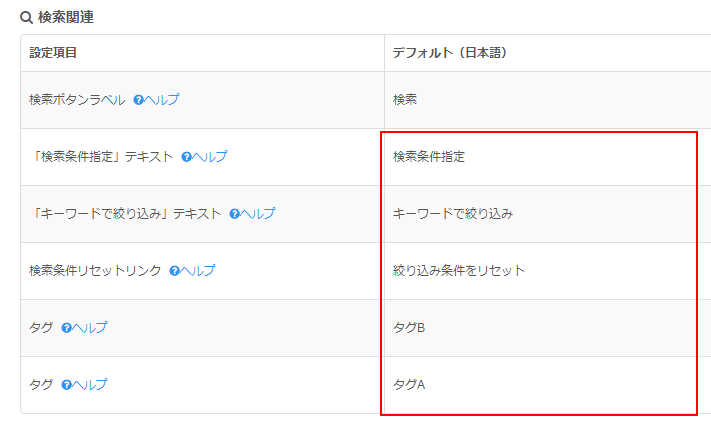Open the ヘルプ link text for 検索ボタンラベル
The width and height of the screenshot is (711, 432).
pyautogui.click(x=162, y=100)
